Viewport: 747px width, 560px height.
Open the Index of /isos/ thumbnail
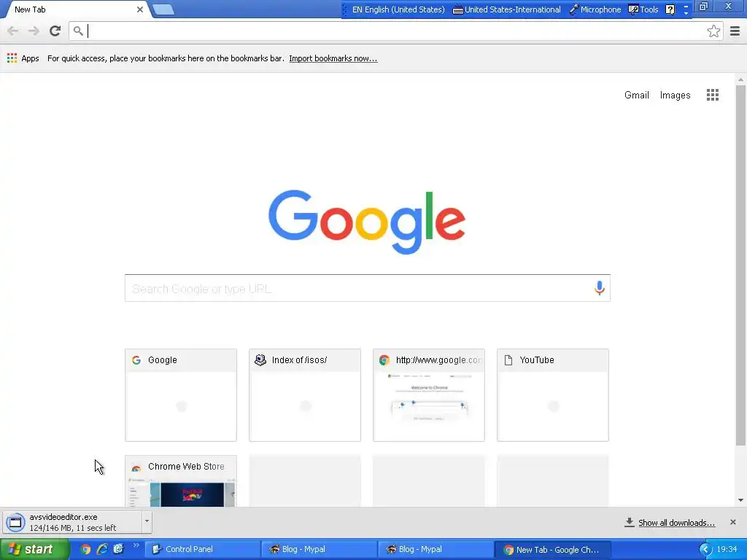point(305,394)
